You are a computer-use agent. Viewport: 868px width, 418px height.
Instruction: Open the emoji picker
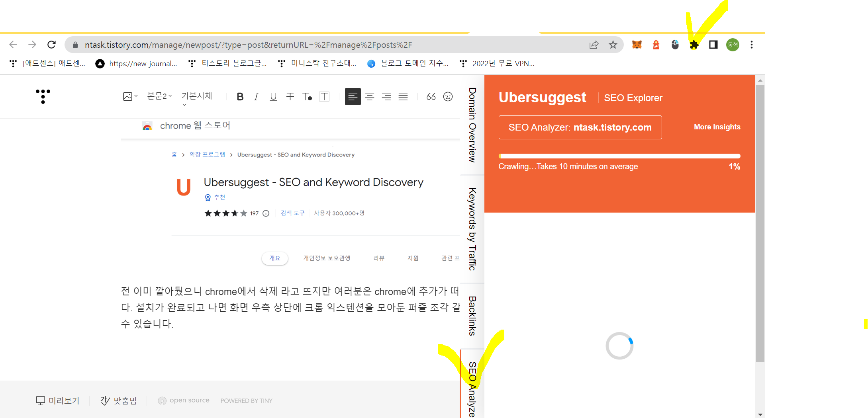coord(448,96)
